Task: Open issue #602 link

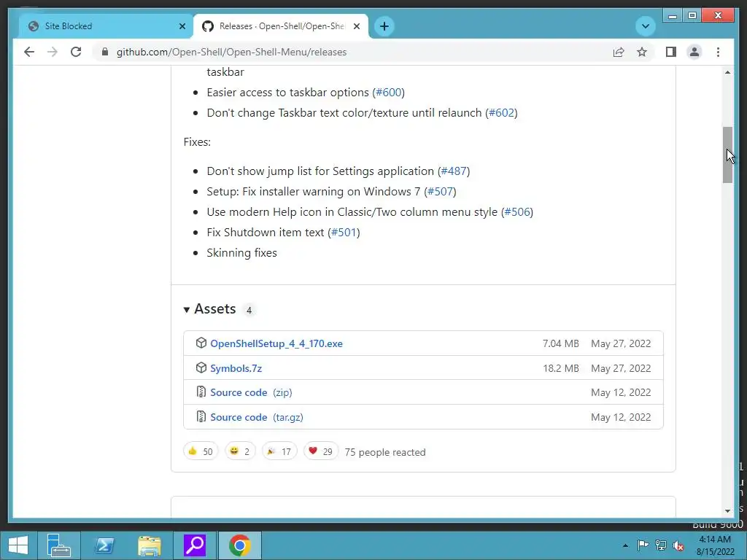Action: click(x=502, y=113)
